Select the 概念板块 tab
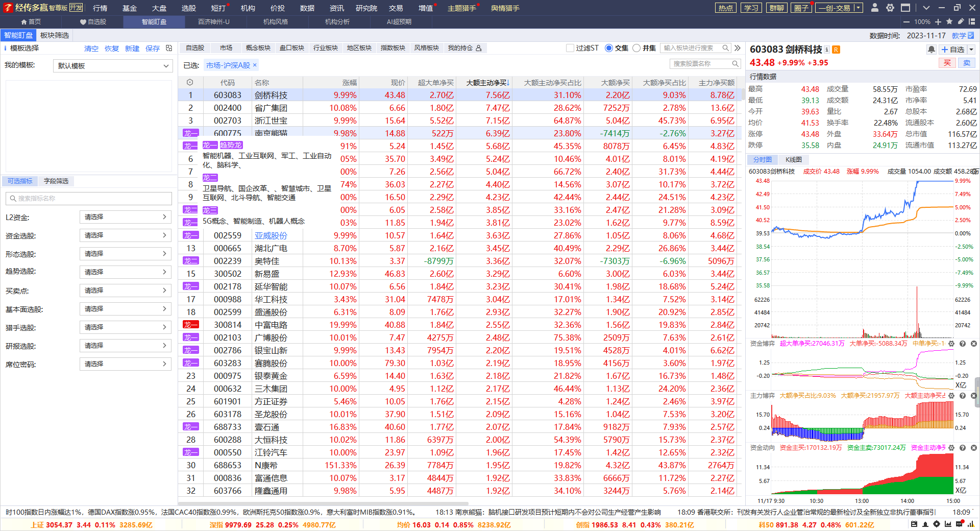This screenshot has height=531, width=980. coord(258,48)
